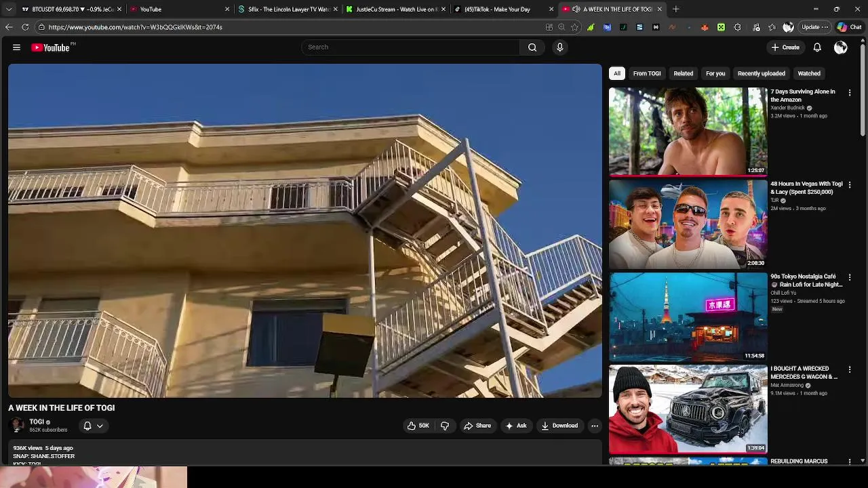Open browser extensions puzzle icon

coord(737,27)
